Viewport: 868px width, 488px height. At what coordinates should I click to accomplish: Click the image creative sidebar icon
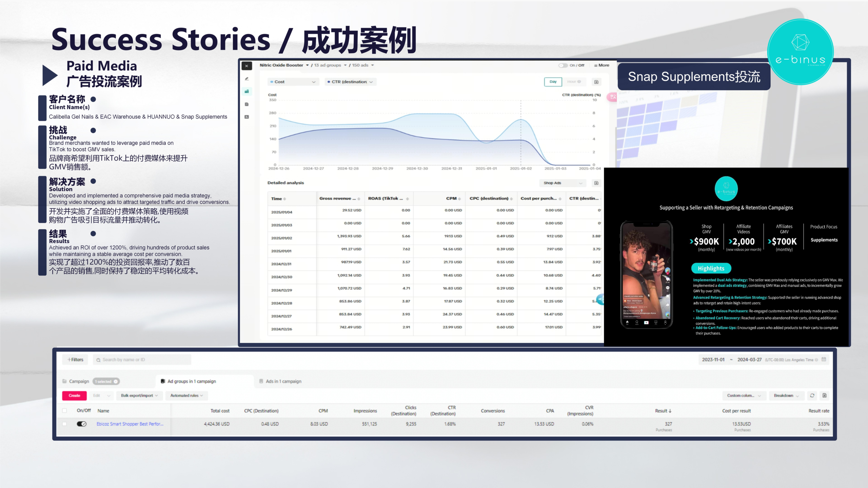pos(247,117)
